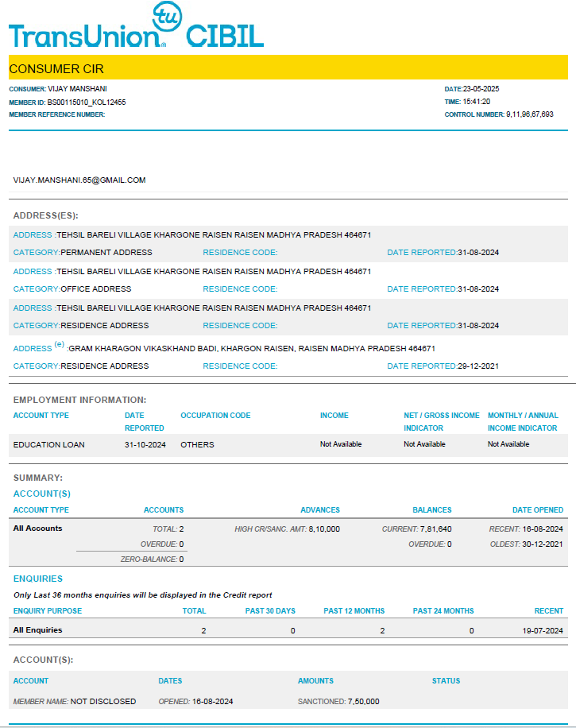576x728 pixels.
Task: Click the PAST 30 DAYS column header
Action: [x=270, y=611]
